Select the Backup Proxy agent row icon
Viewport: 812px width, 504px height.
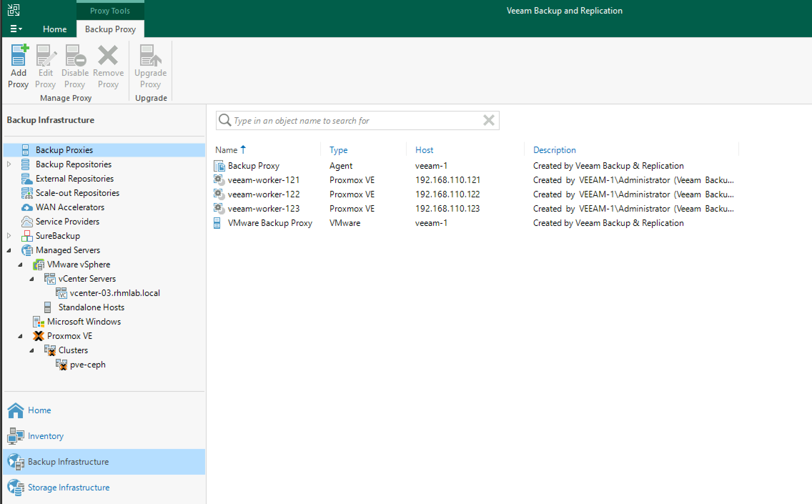point(219,166)
